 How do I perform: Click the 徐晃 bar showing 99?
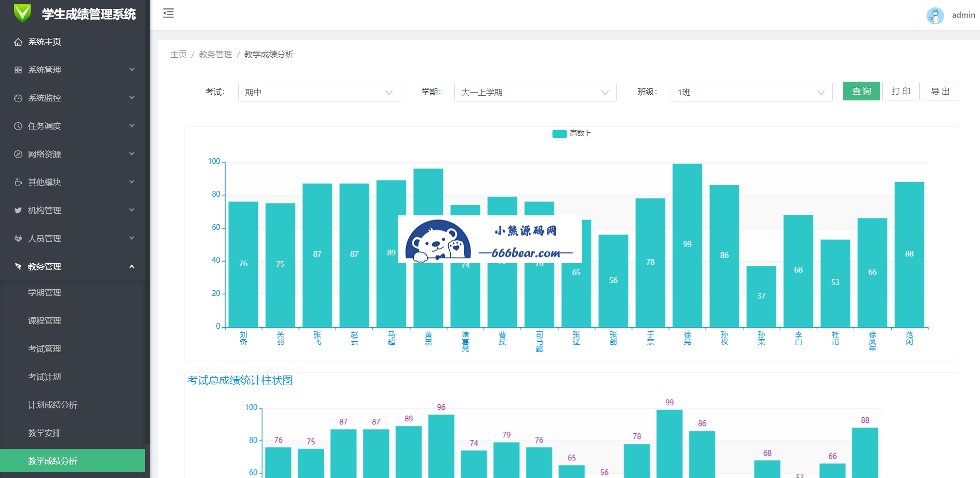687,246
